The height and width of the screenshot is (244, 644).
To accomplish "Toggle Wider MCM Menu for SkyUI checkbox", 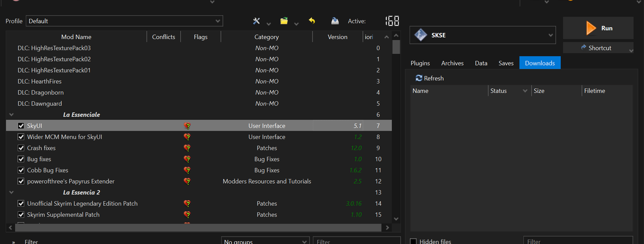I will click(21, 137).
